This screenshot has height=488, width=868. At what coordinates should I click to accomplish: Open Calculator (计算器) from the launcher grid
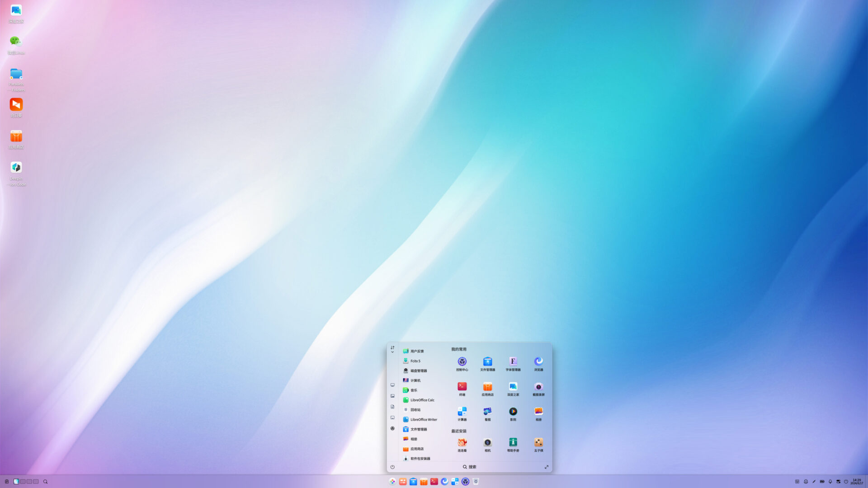462,411
